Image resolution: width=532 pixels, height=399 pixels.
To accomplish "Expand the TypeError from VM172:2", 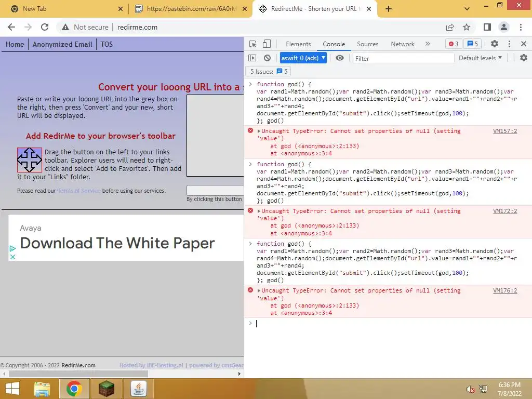I will tap(259, 211).
